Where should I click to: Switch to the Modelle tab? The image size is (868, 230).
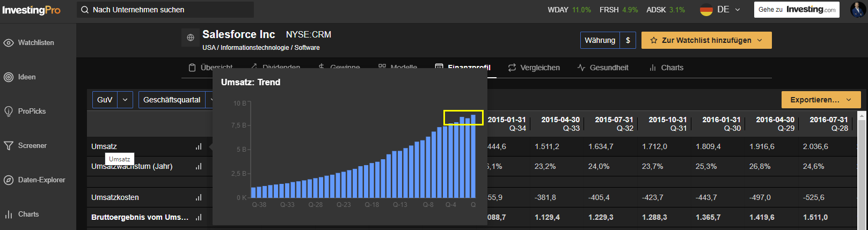pos(398,68)
